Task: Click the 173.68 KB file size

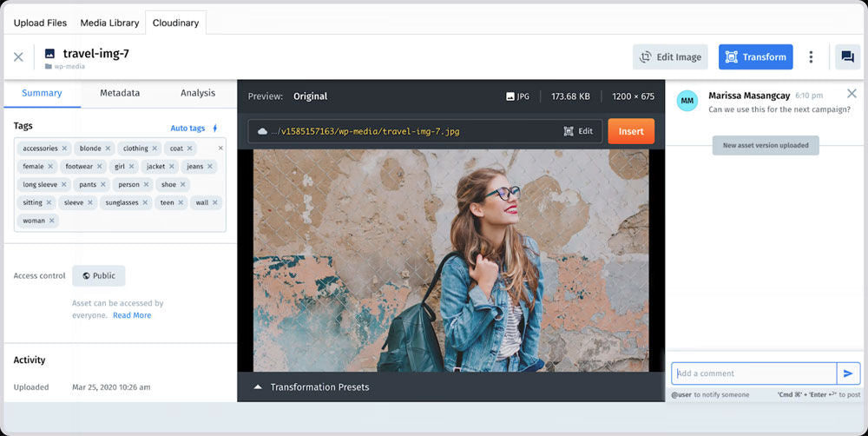Action: coord(570,96)
